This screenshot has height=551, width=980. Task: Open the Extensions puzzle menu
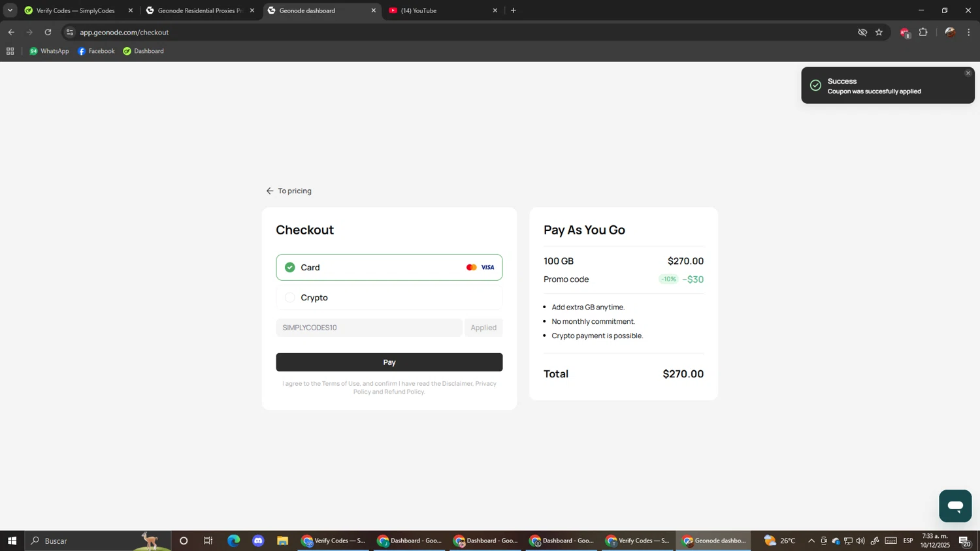point(923,32)
